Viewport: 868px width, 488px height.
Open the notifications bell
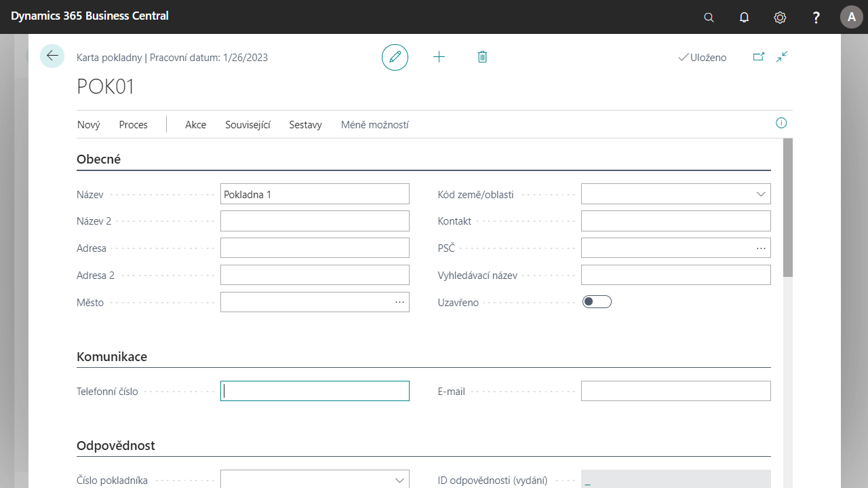[744, 17]
